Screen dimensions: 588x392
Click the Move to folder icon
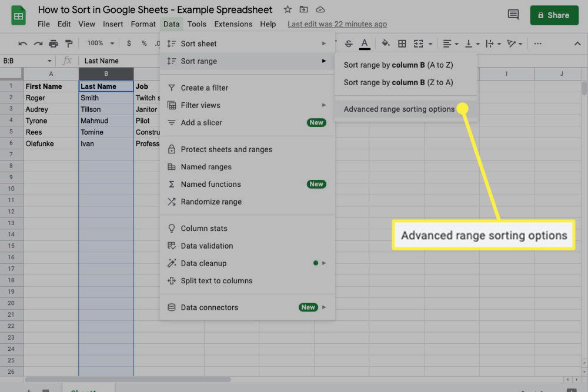click(x=304, y=9)
